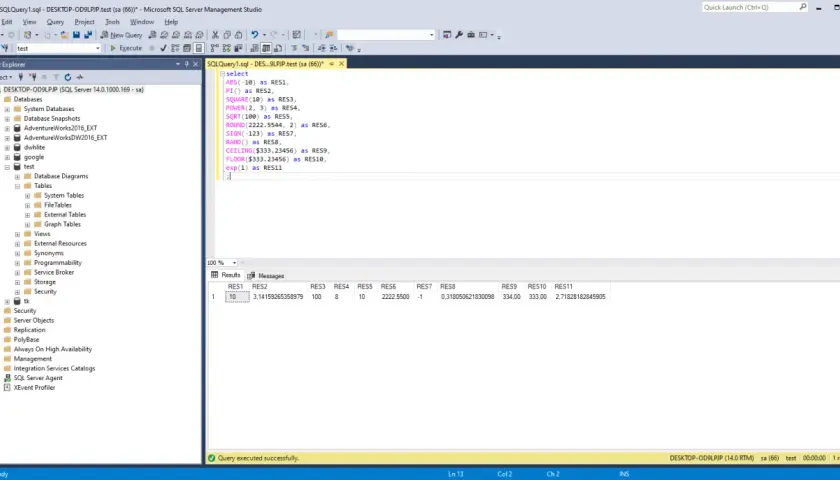Click the Increase Indent icon
The height and width of the screenshot is (480, 840).
(x=333, y=48)
